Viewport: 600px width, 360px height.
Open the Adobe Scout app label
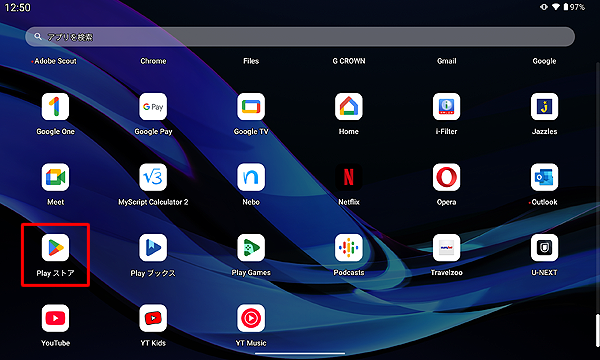[x=55, y=61]
